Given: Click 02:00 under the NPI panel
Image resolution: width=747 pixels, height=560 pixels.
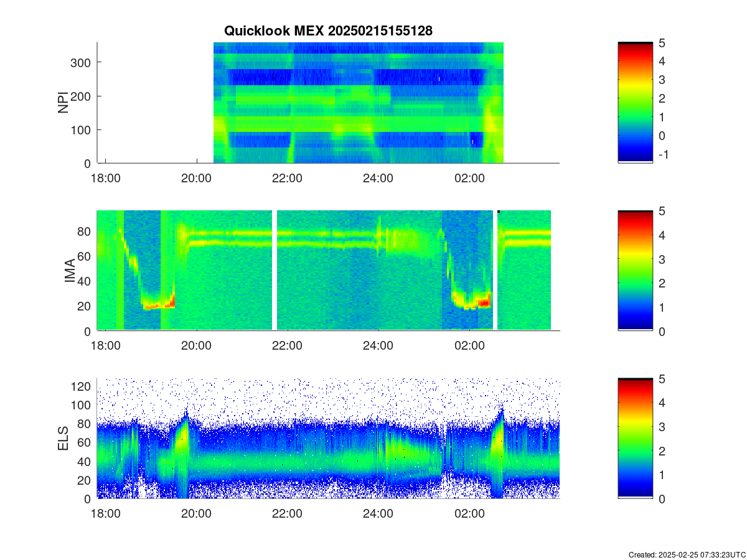Looking at the screenshot, I should point(469,177).
